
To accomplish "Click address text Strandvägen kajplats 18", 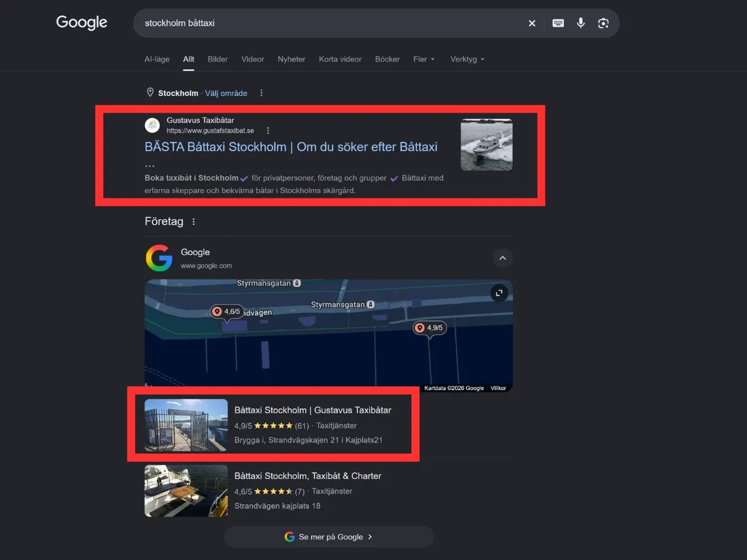I will (x=278, y=506).
